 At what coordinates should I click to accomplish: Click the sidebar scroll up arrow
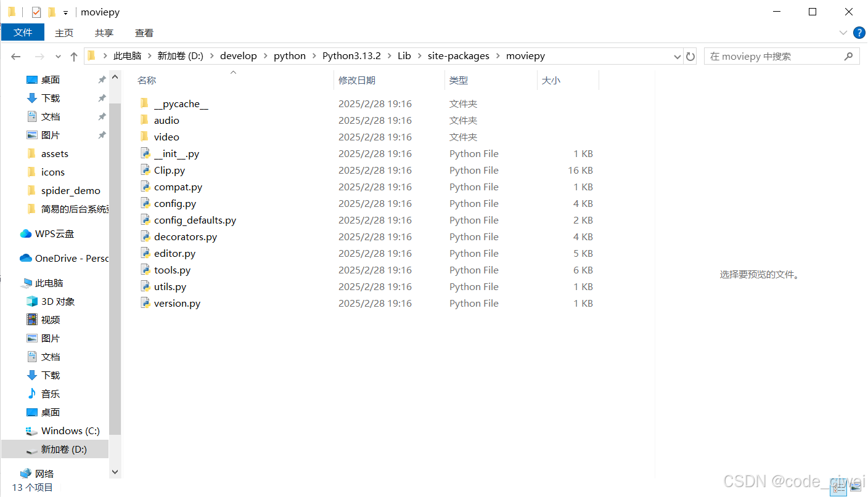pyautogui.click(x=115, y=77)
